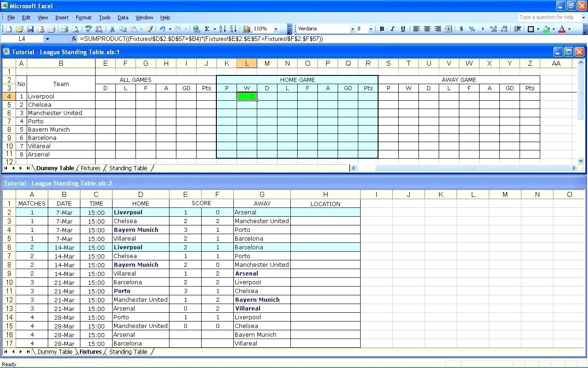
Task: Open the font size dropdown arrow
Action: [371, 29]
